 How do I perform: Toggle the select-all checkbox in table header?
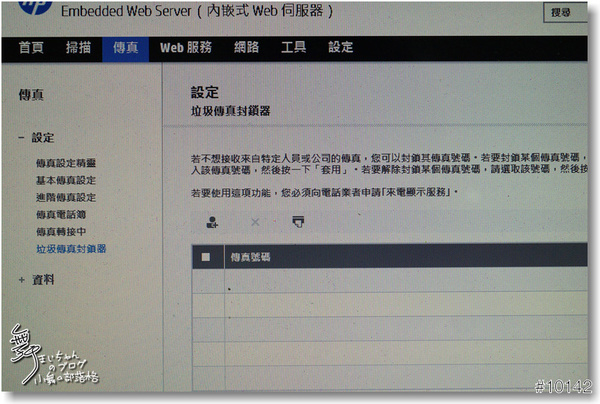(x=205, y=257)
